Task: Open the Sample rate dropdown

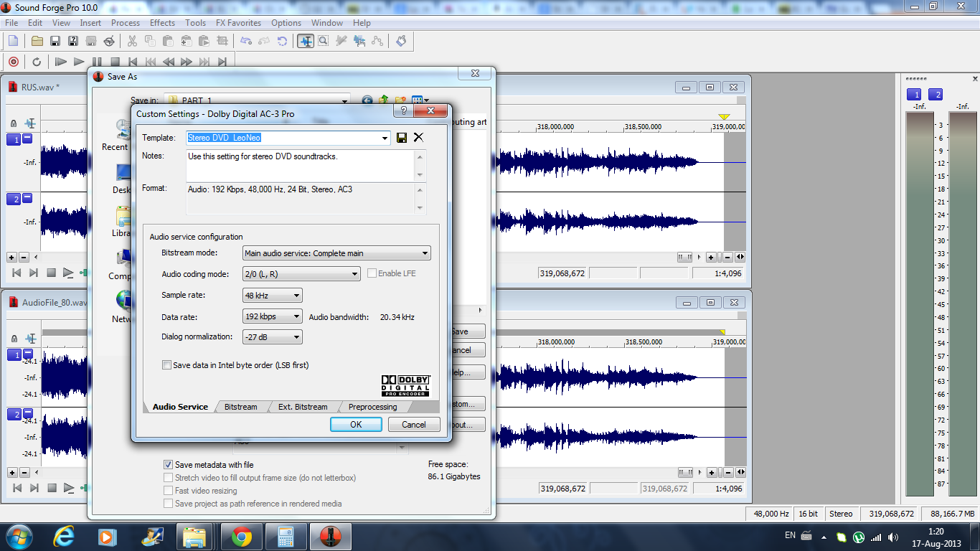Action: [x=297, y=296]
